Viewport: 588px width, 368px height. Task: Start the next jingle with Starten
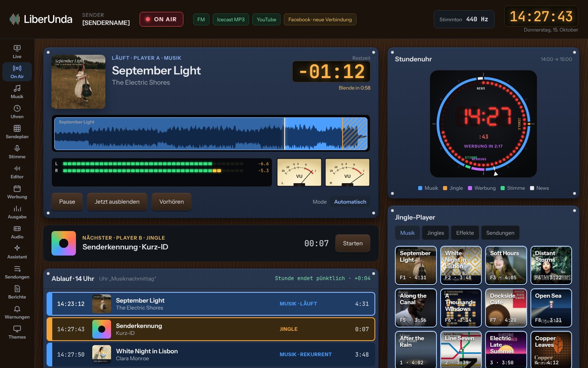[x=353, y=243]
